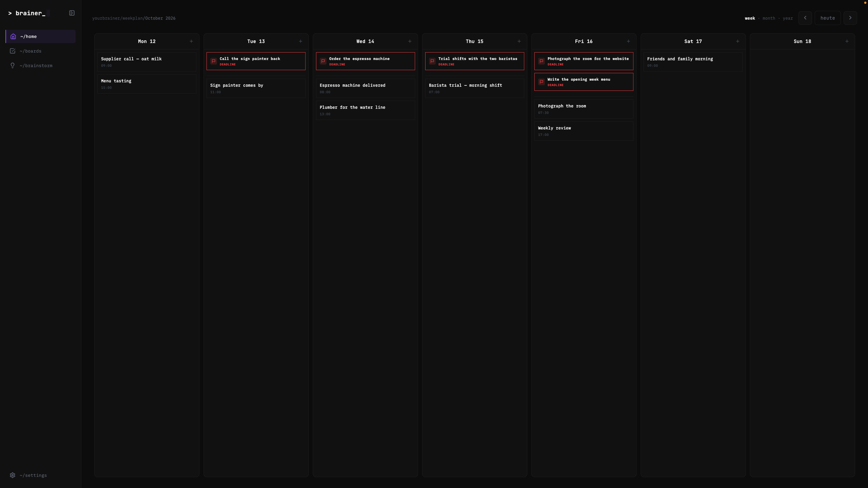Open the Write the opening week menu deadline

584,82
